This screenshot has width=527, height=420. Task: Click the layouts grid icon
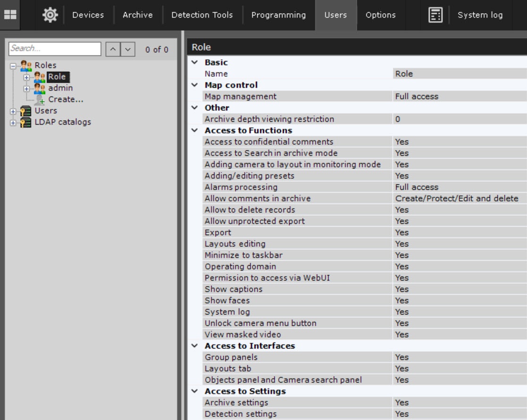coord(10,15)
